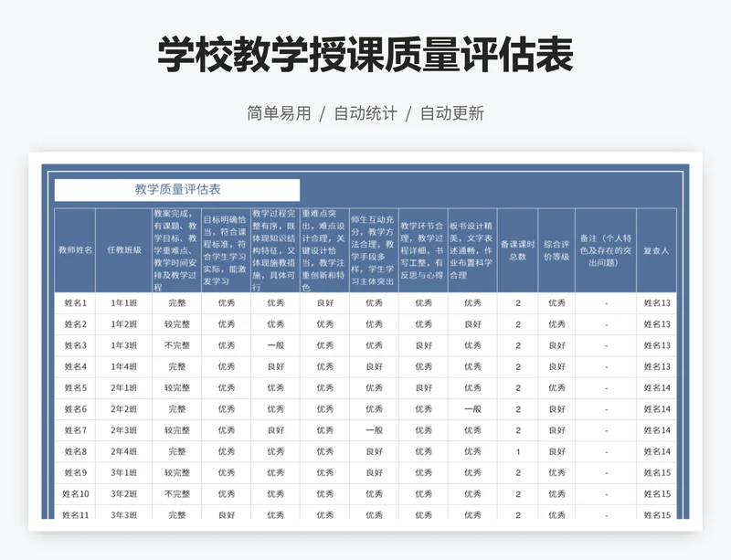Select the cell 姓名2
The height and width of the screenshot is (560, 731).
click(75, 324)
